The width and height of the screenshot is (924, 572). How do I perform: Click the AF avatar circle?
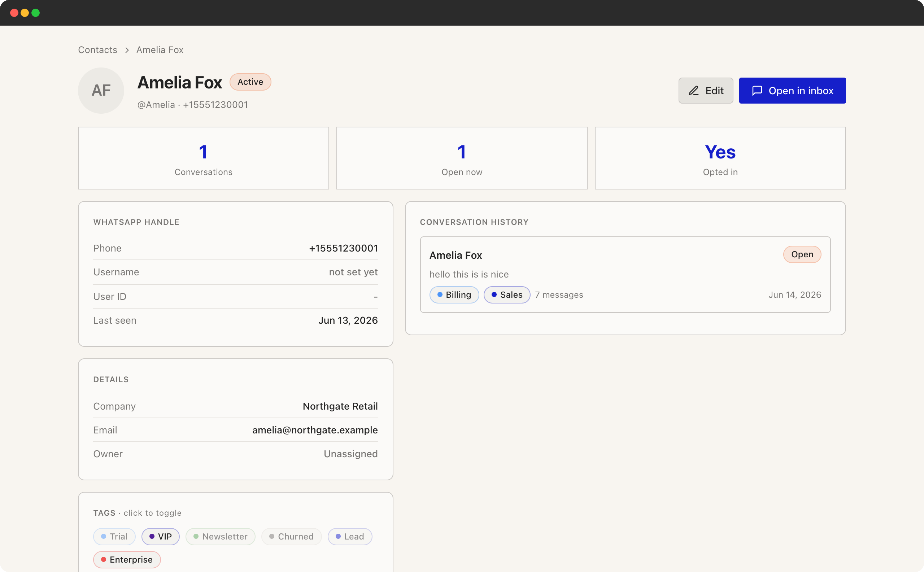click(x=101, y=91)
